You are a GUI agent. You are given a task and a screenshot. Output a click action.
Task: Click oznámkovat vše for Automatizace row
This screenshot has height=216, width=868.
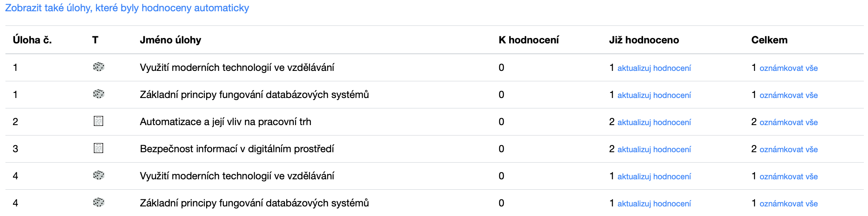click(788, 122)
